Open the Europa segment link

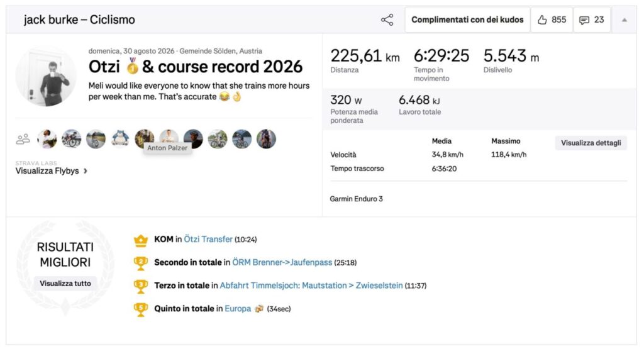point(238,309)
